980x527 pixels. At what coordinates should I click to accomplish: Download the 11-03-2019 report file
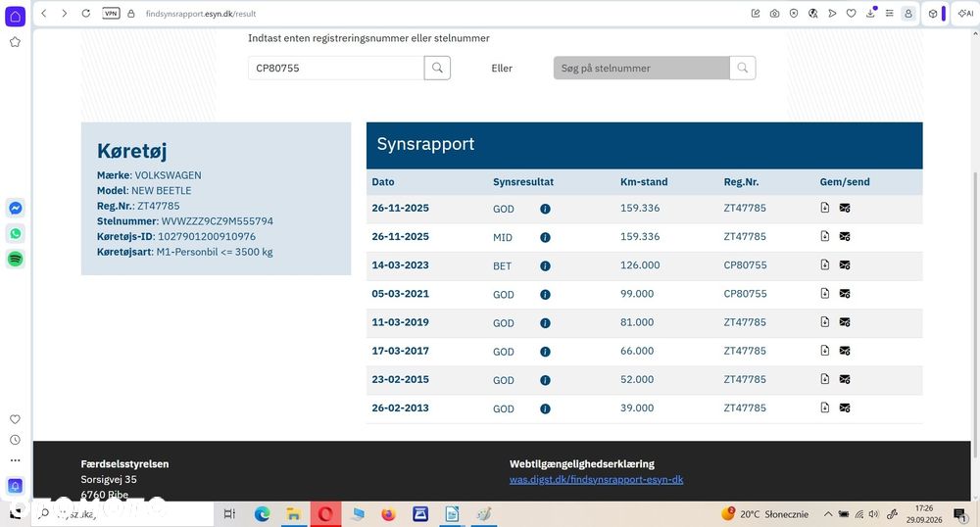pyautogui.click(x=825, y=322)
